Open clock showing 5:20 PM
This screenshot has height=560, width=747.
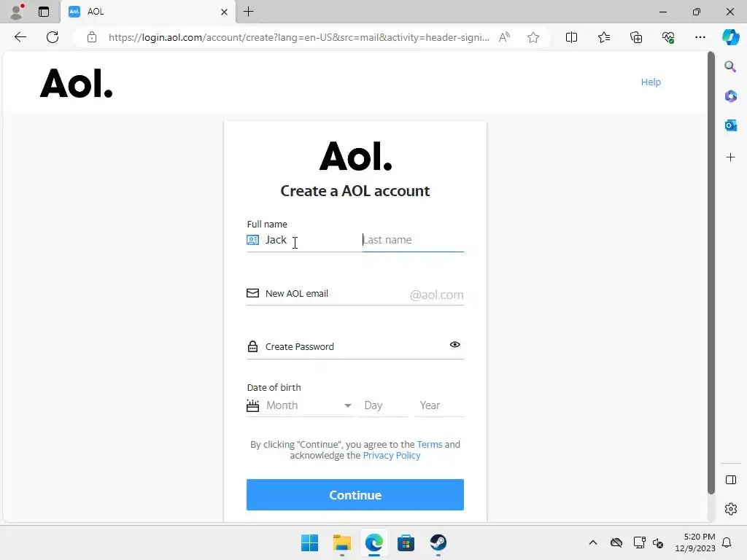pyautogui.click(x=695, y=542)
